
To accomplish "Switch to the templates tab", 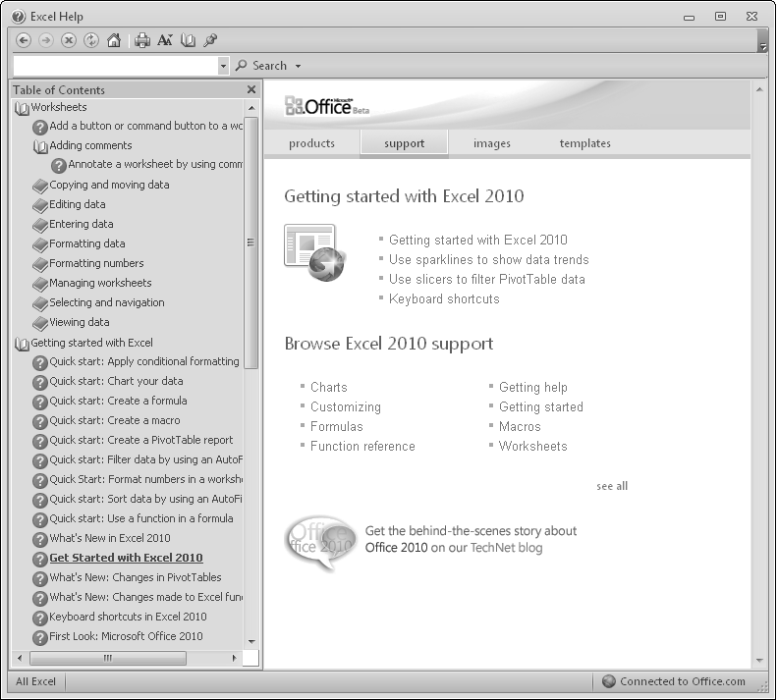I will click(585, 143).
